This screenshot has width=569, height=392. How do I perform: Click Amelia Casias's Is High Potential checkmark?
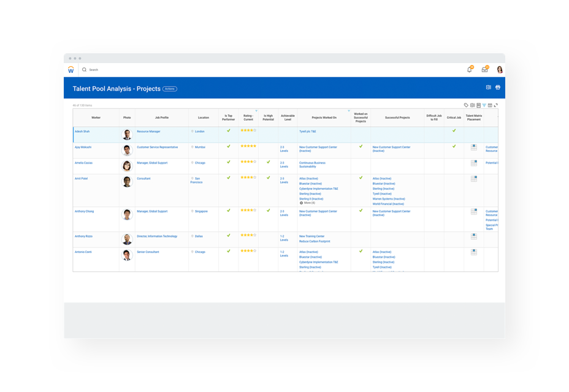pyautogui.click(x=268, y=163)
